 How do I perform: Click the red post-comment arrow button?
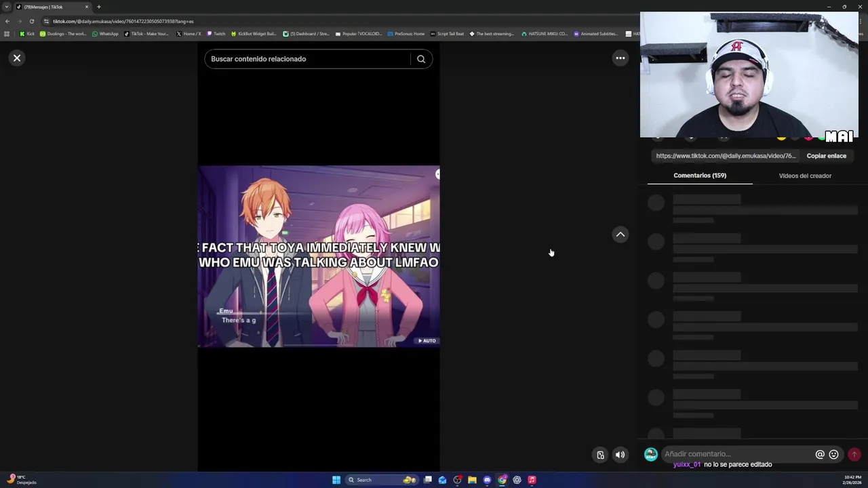(854, 454)
